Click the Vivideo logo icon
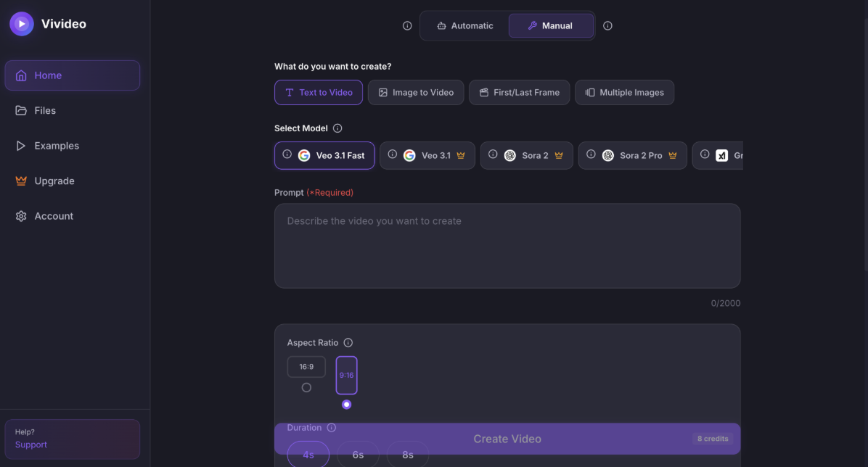The height and width of the screenshot is (467, 868). (x=22, y=24)
